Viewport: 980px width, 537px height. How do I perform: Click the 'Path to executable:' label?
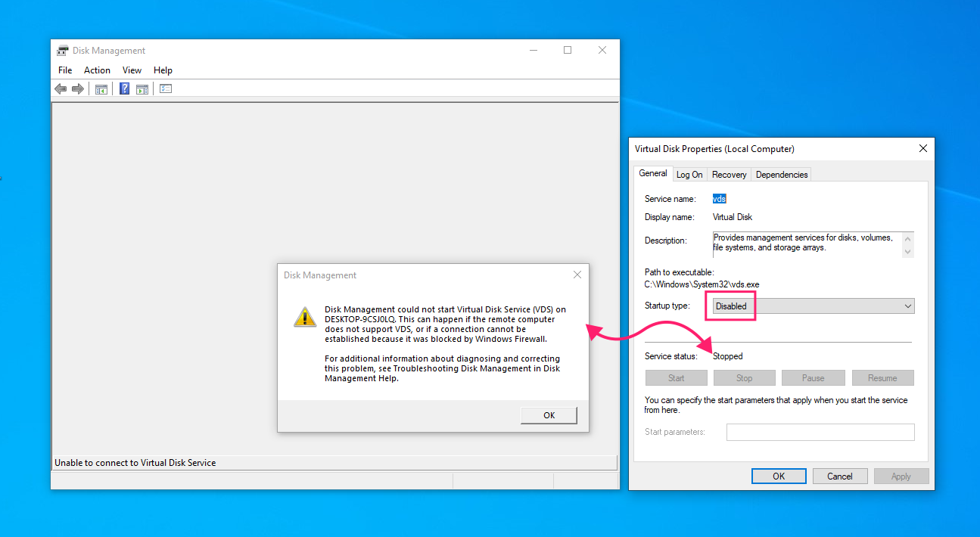click(680, 272)
